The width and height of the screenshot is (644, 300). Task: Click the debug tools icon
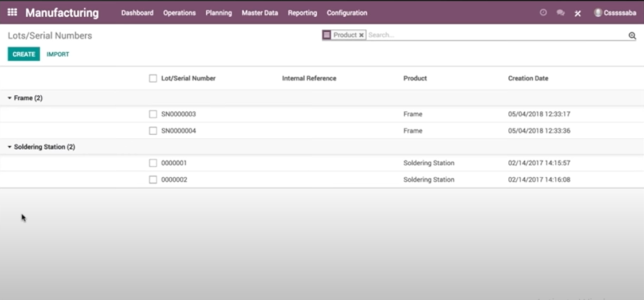click(578, 13)
